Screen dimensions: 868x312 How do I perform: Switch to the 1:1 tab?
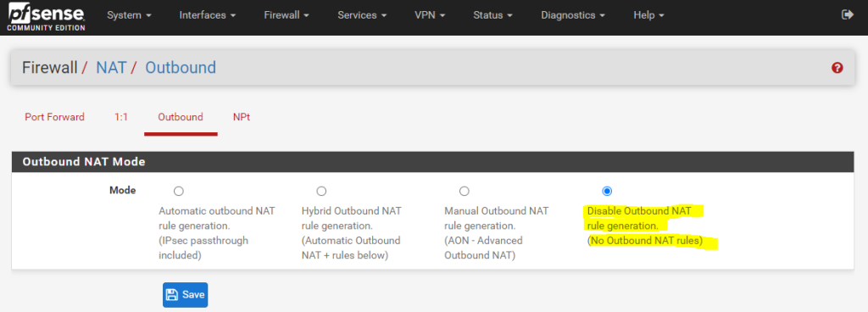tap(121, 117)
